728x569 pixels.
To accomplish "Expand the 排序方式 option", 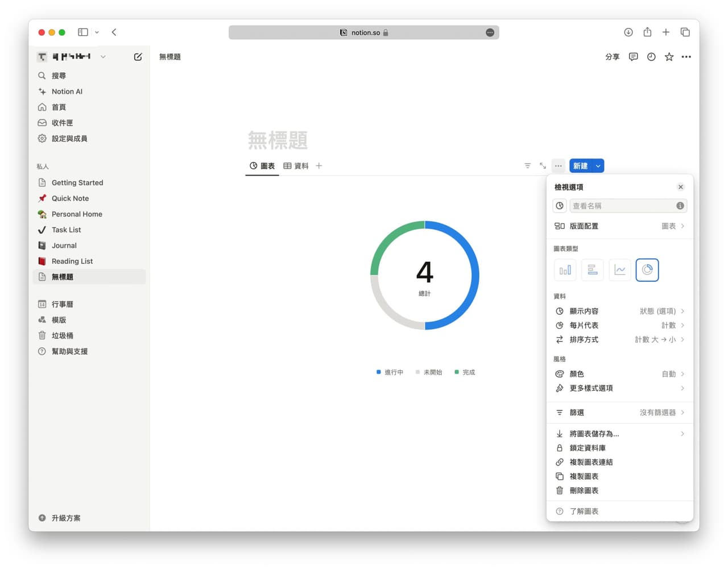I will (x=619, y=339).
